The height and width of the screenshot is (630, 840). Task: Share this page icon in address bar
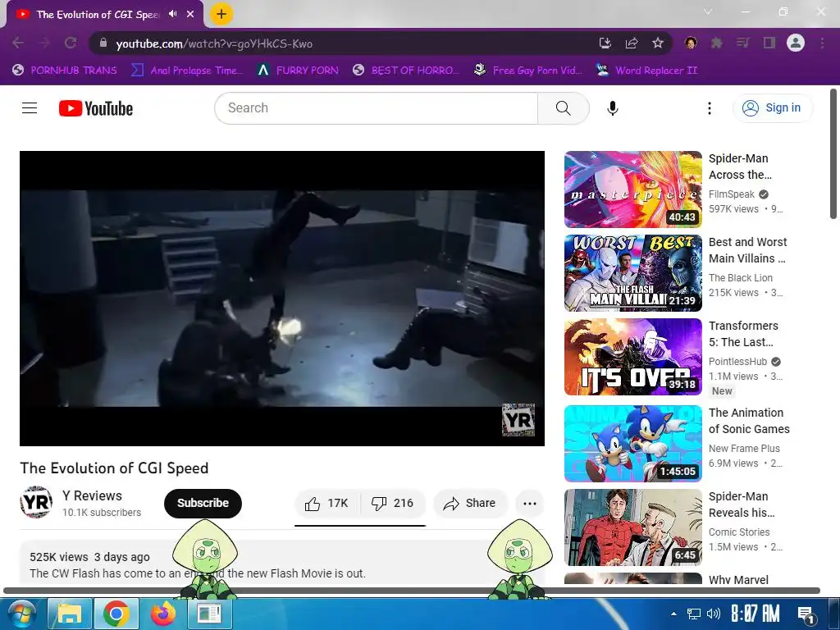pos(632,43)
